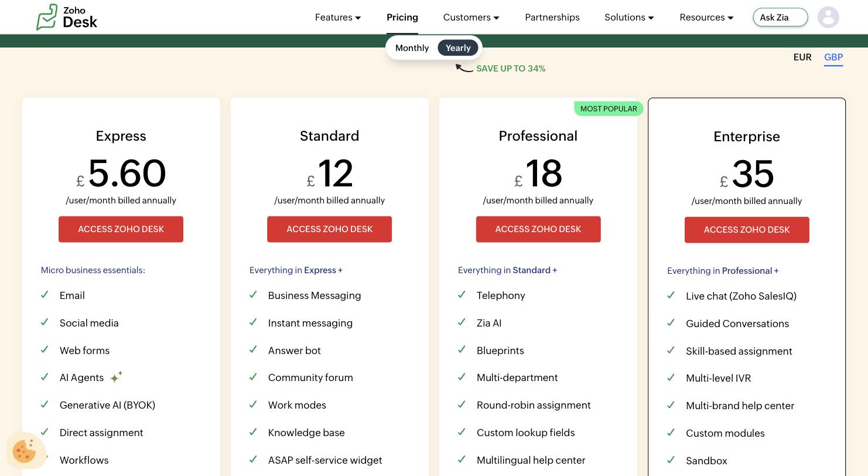Click the Social media feature
Image resolution: width=868 pixels, height=476 pixels.
click(89, 323)
